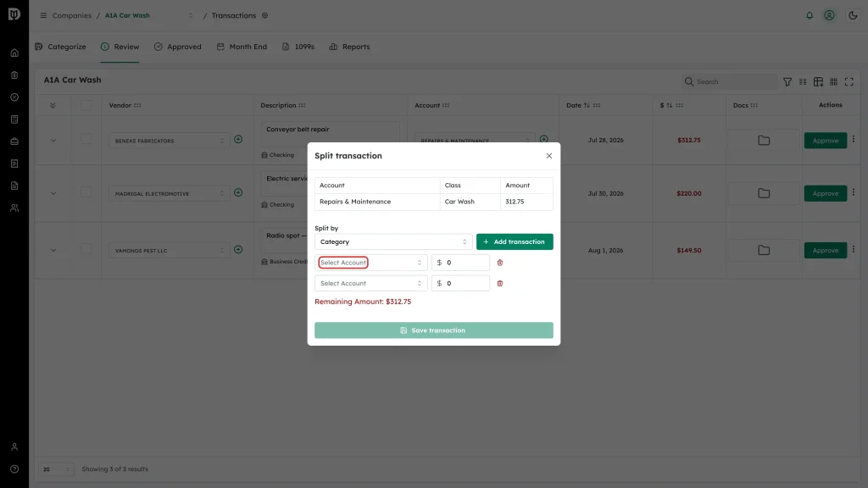Click the second split amount field

click(460, 283)
